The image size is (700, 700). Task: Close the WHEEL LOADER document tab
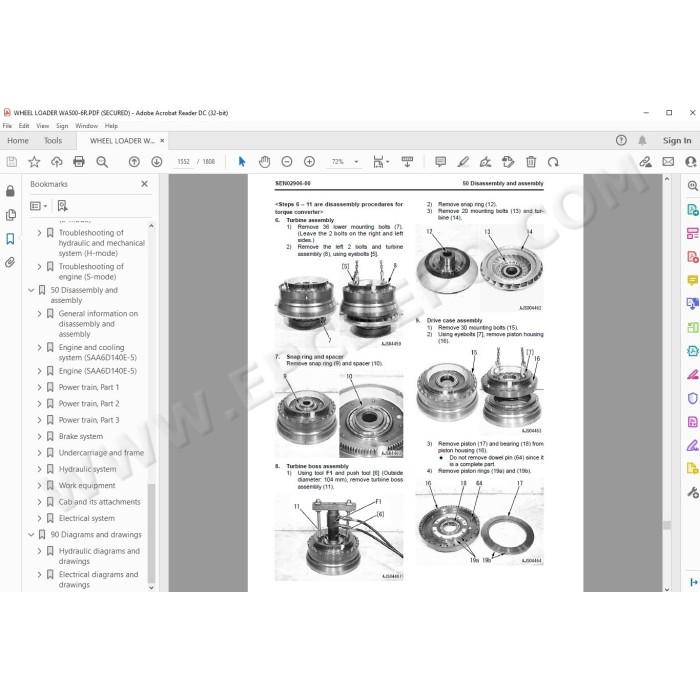pos(162,141)
